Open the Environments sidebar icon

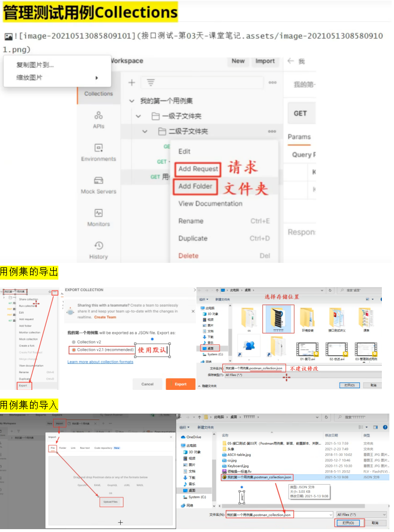click(98, 148)
